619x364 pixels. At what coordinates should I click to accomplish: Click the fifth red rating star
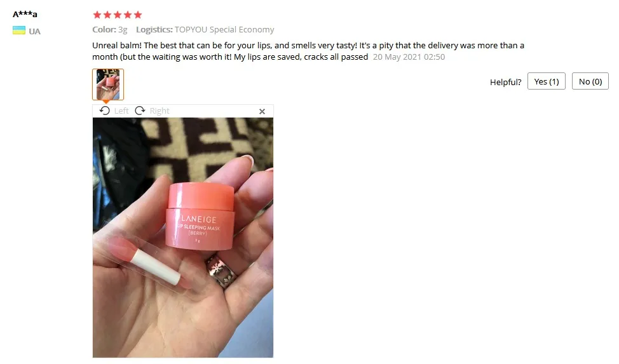138,15
